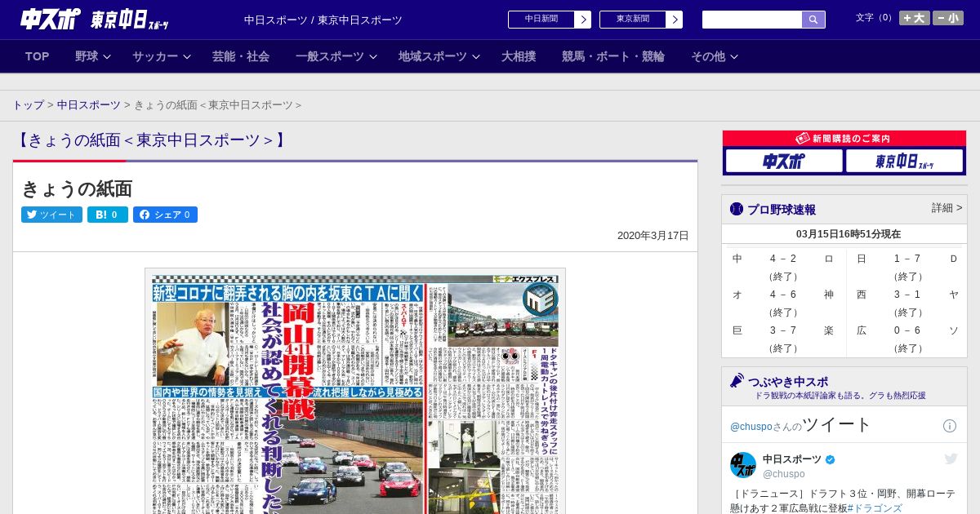Click the verified badge beside 中日スポーツ
This screenshot has width=980, height=514.
pos(831,459)
